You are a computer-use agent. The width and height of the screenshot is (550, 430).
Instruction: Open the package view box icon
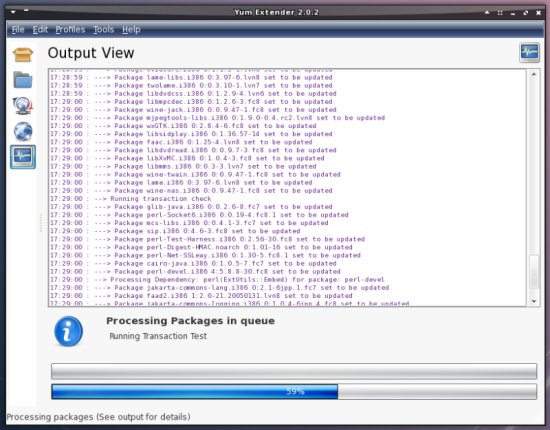tap(23, 54)
